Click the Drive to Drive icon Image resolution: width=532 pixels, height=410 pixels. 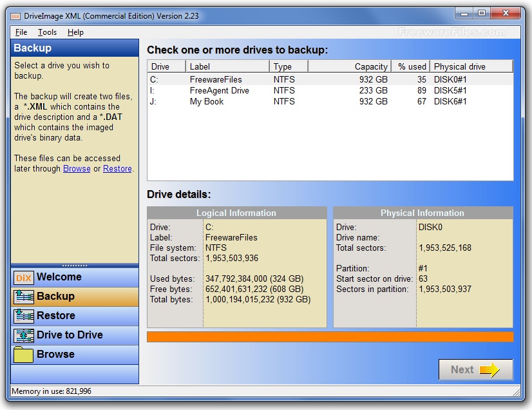pos(23,335)
